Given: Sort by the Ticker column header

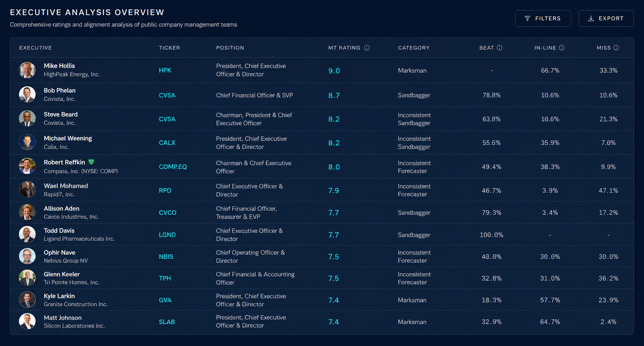Looking at the screenshot, I should click(169, 48).
